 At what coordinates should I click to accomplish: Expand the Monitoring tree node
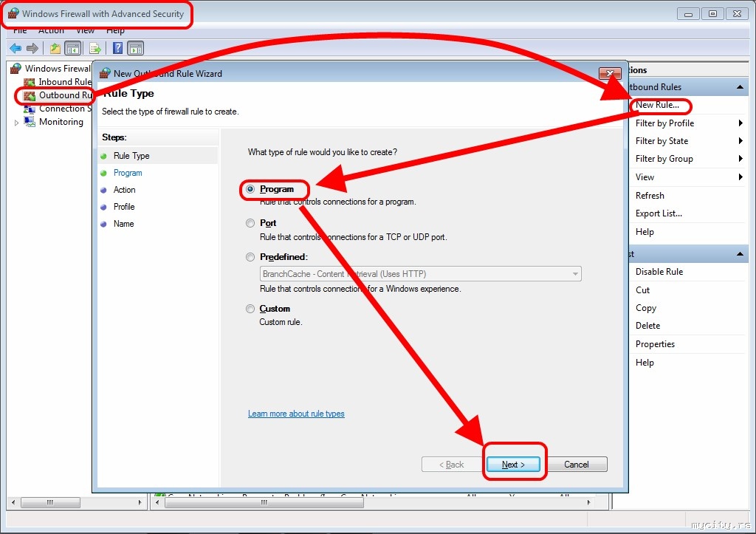tap(16, 123)
